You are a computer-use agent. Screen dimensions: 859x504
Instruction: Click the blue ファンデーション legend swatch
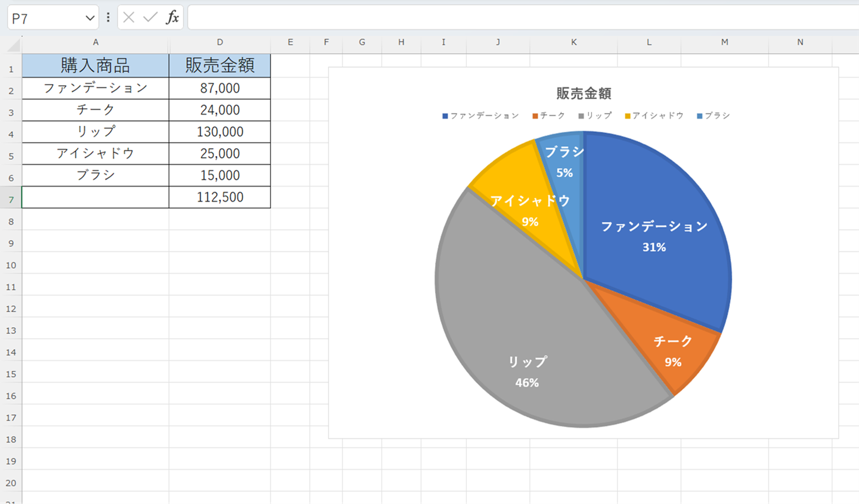445,116
